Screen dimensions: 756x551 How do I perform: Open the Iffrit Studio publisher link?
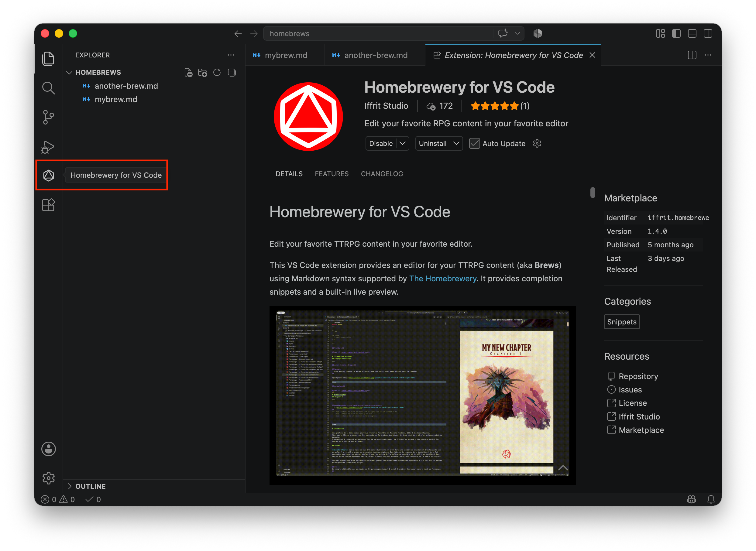pyautogui.click(x=386, y=106)
